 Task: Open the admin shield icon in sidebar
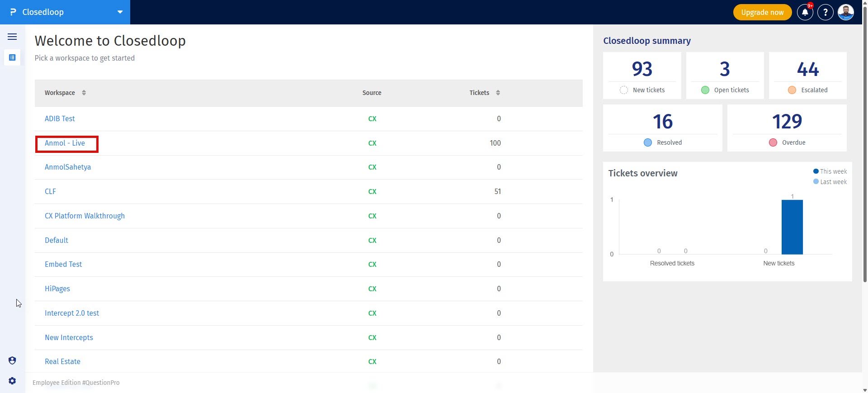12,360
